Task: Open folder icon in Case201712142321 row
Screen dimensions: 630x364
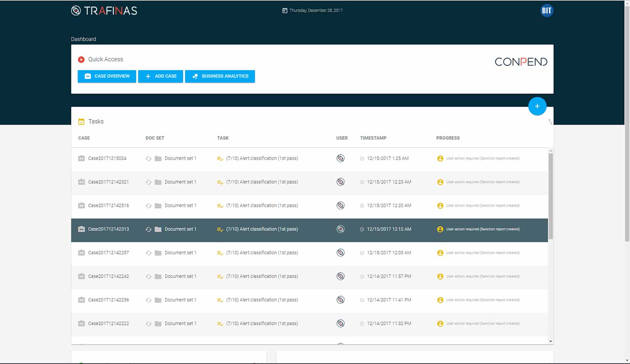Action: tap(158, 182)
